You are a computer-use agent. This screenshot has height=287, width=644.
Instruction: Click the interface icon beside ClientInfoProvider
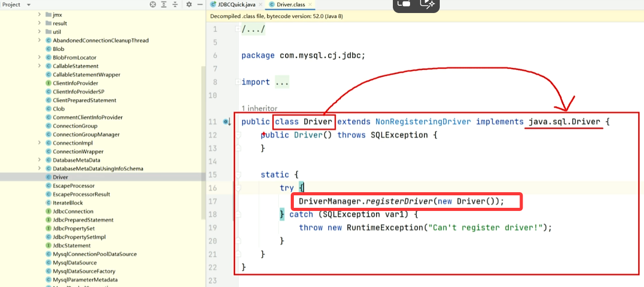tap(48, 83)
